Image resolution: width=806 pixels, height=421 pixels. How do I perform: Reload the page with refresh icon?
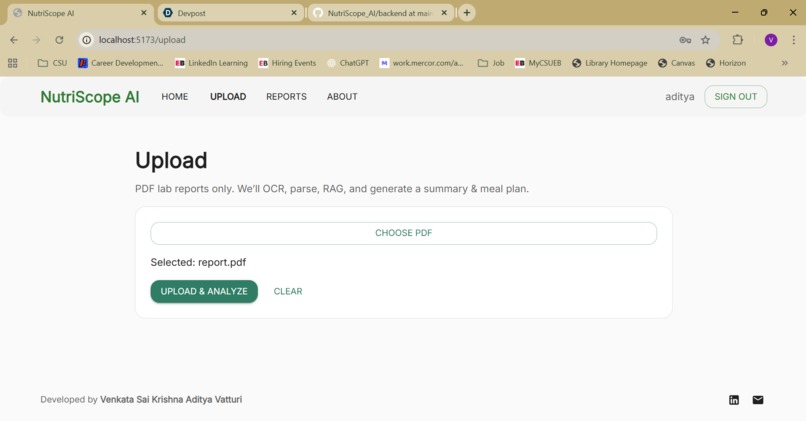pos(59,40)
